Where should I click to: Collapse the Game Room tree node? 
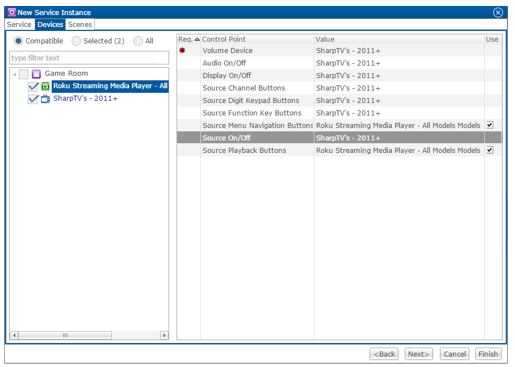point(14,74)
